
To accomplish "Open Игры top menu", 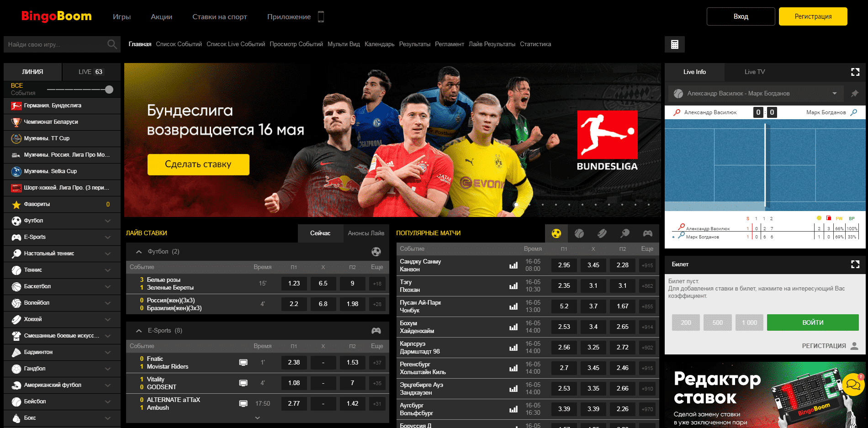I will coord(122,17).
